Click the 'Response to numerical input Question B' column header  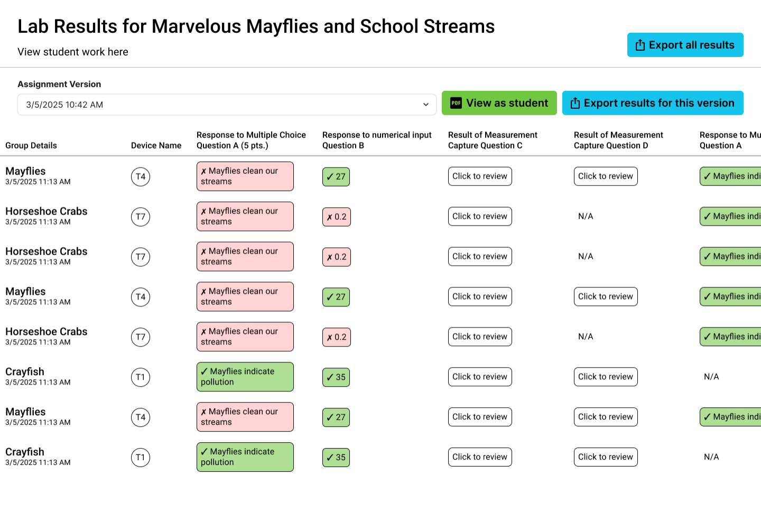(377, 141)
